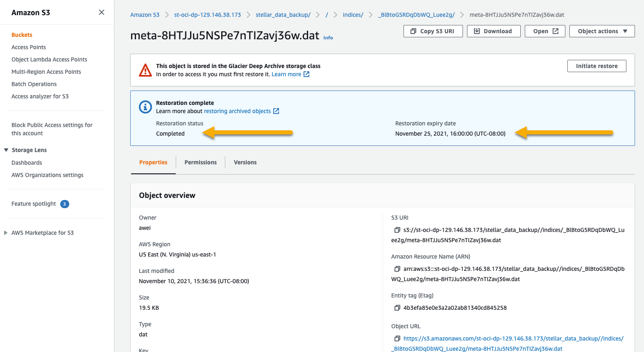Open Feature spotlight notification badge
Image resolution: width=644 pixels, height=352 pixels.
(65, 204)
